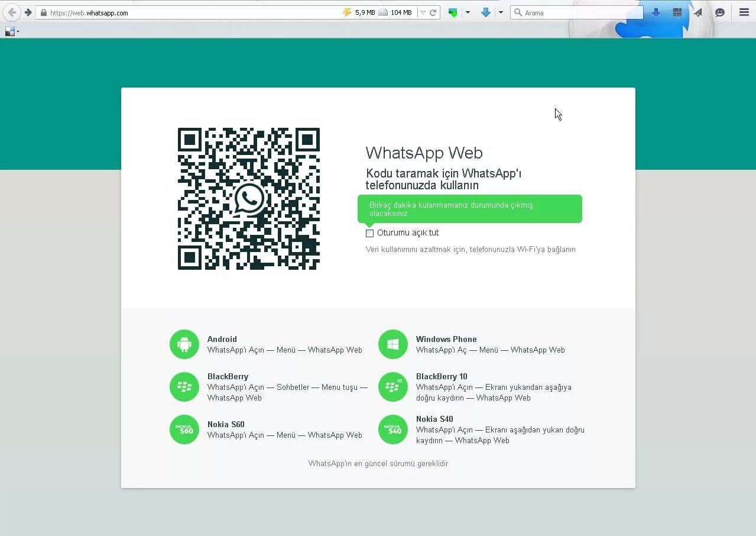This screenshot has width=756, height=536.
Task: Enable the Oturumu açık tut checkbox
Action: point(370,233)
